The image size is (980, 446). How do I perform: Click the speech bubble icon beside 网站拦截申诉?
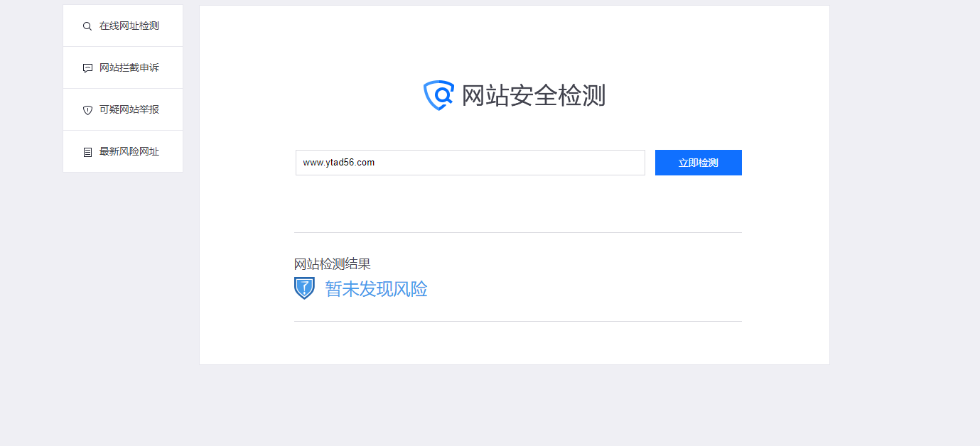87,68
